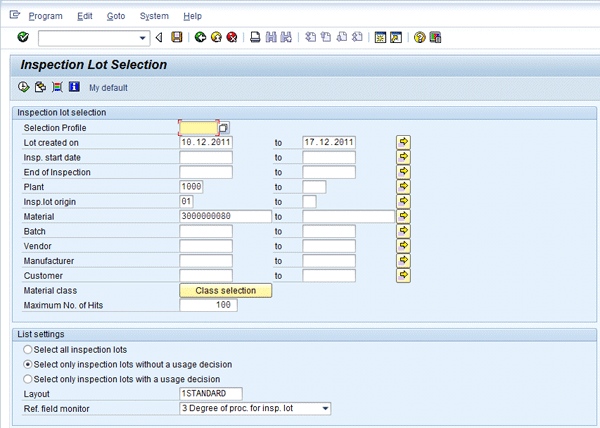Open multiple selection for Lot created on

coord(403,142)
